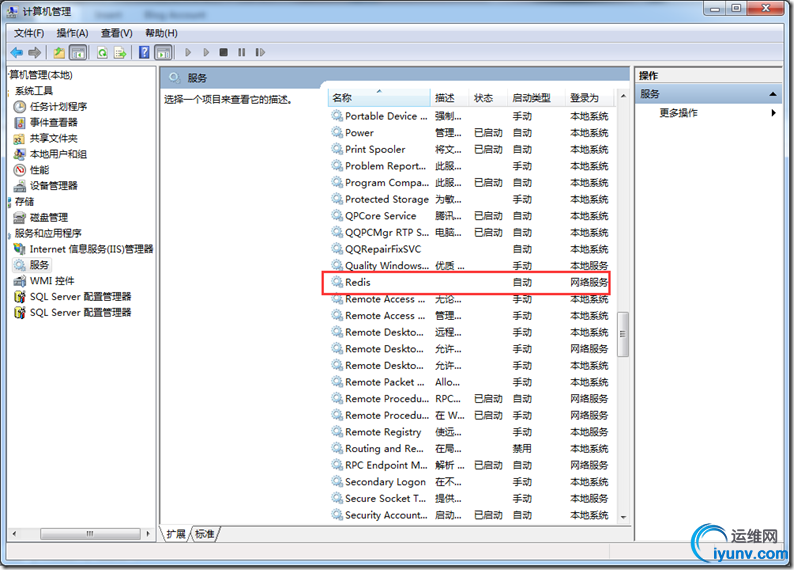Select the RPC Endpoint Mapper service
794x570 pixels.
point(469,465)
